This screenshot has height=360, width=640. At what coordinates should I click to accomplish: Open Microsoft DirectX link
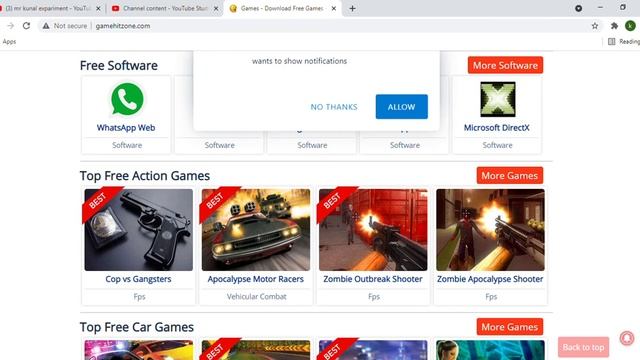[496, 128]
